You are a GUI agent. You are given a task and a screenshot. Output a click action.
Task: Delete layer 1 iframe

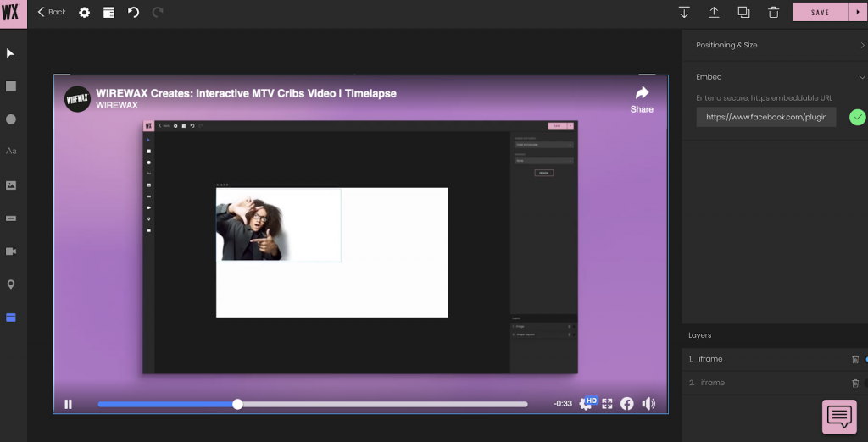tap(855, 359)
